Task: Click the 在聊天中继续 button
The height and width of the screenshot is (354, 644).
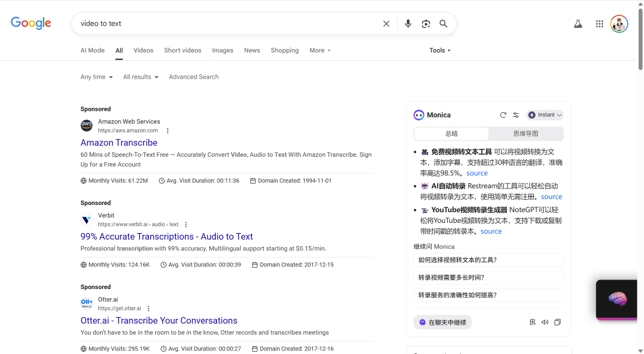Action: [442, 322]
